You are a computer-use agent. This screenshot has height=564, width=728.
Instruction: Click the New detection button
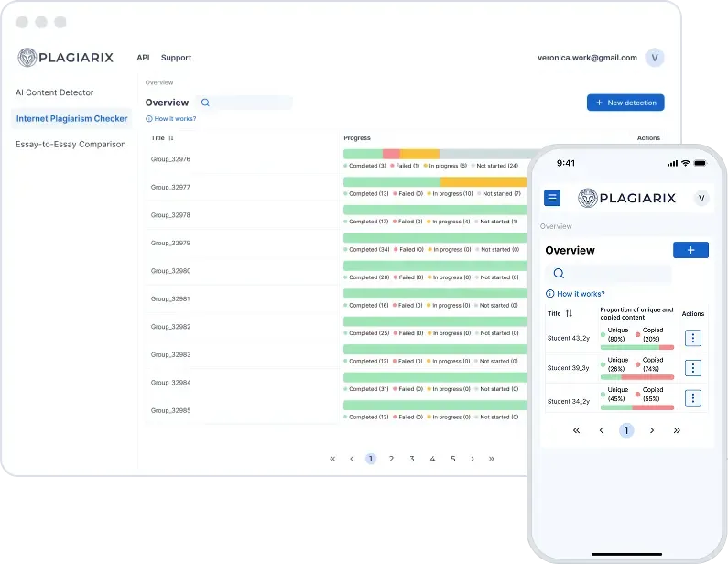pyautogui.click(x=625, y=103)
